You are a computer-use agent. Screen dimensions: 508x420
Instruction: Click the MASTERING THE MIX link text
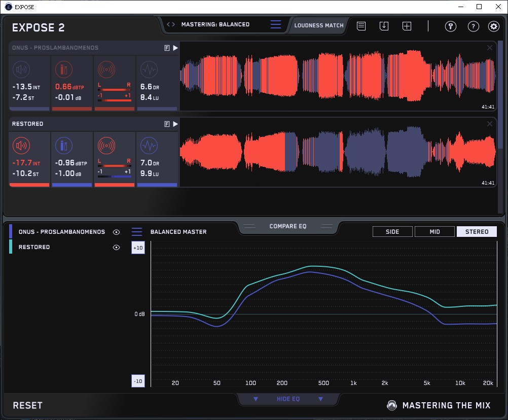[x=447, y=405]
